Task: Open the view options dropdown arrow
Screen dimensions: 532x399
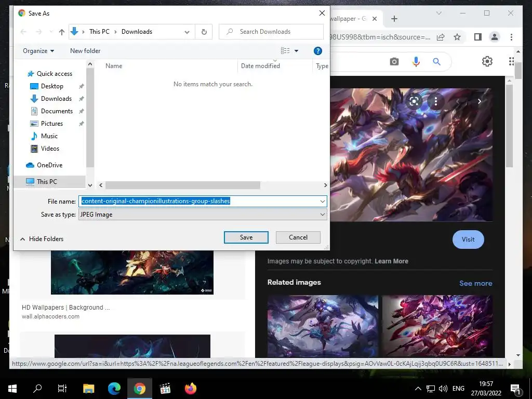Action: pyautogui.click(x=296, y=51)
